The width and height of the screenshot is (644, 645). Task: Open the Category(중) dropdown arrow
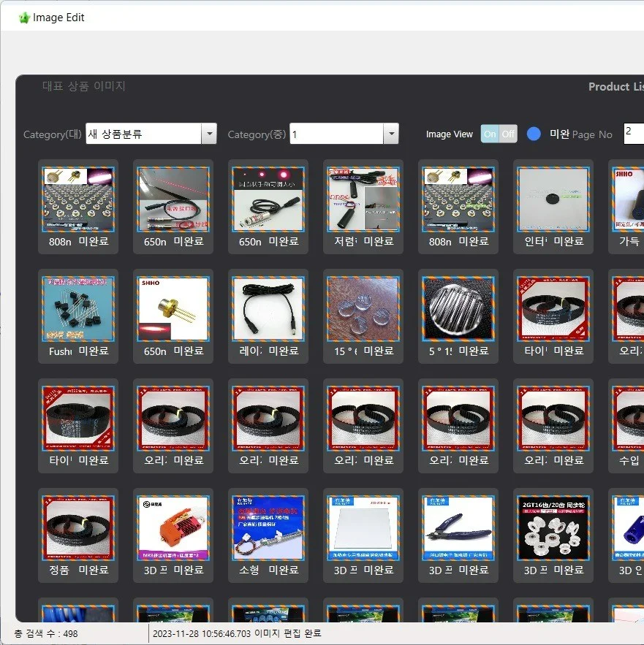391,134
